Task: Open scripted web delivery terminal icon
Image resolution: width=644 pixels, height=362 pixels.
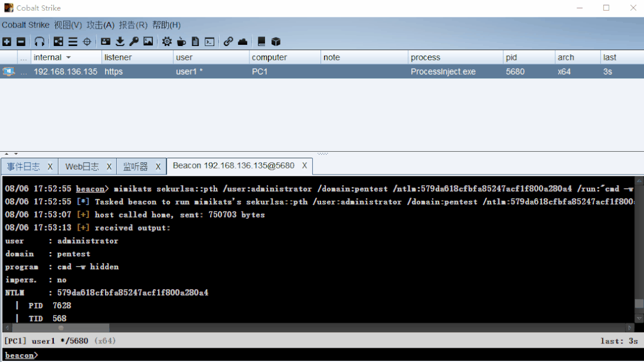Action: click(x=209, y=41)
